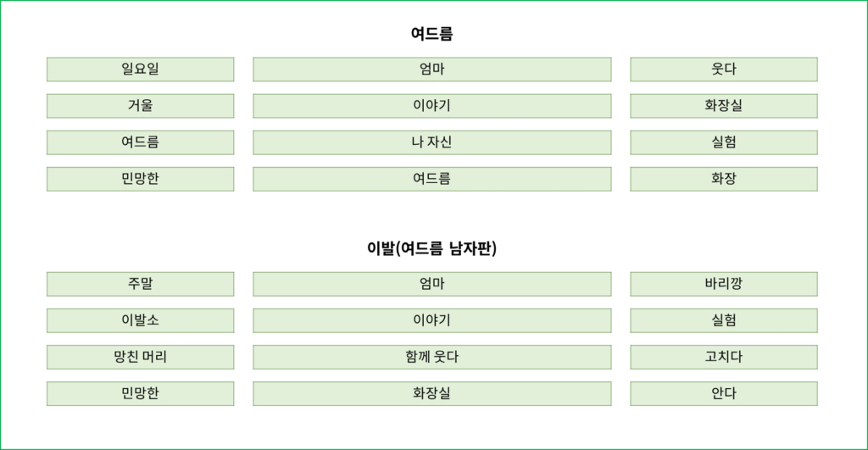The image size is (868, 450).
Task: Click the bold 여드름 title heading
Action: click(431, 34)
